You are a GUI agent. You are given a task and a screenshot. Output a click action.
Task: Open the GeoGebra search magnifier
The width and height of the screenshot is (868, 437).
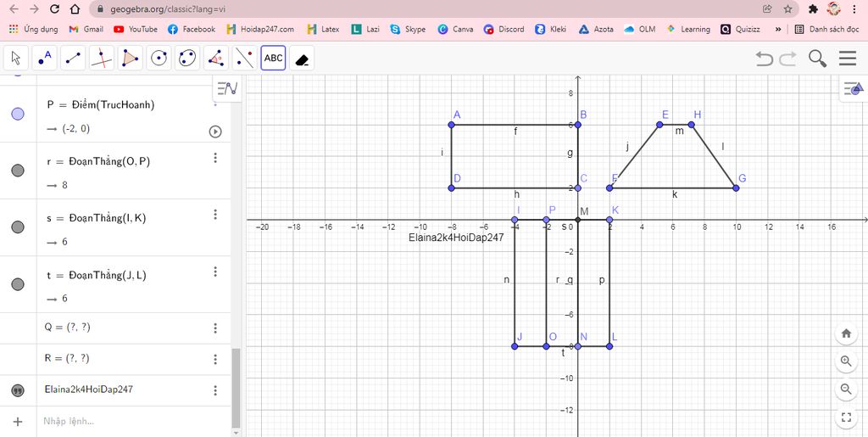(x=818, y=58)
